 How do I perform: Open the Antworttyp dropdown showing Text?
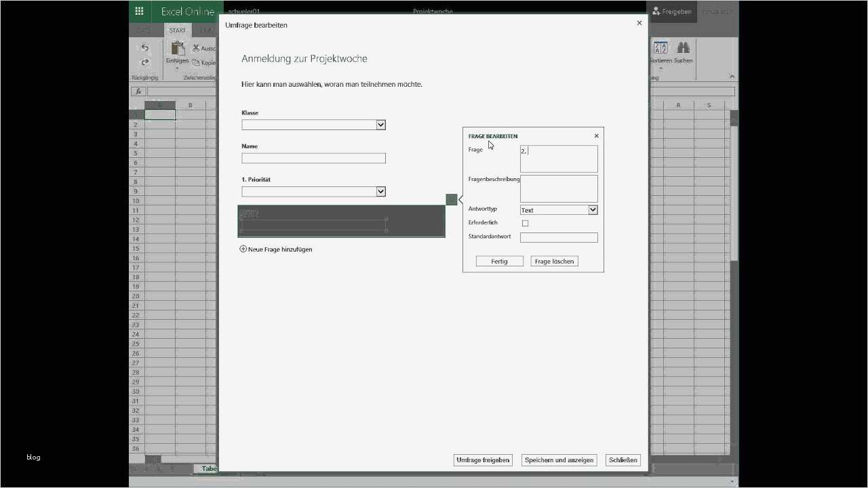[x=593, y=209]
